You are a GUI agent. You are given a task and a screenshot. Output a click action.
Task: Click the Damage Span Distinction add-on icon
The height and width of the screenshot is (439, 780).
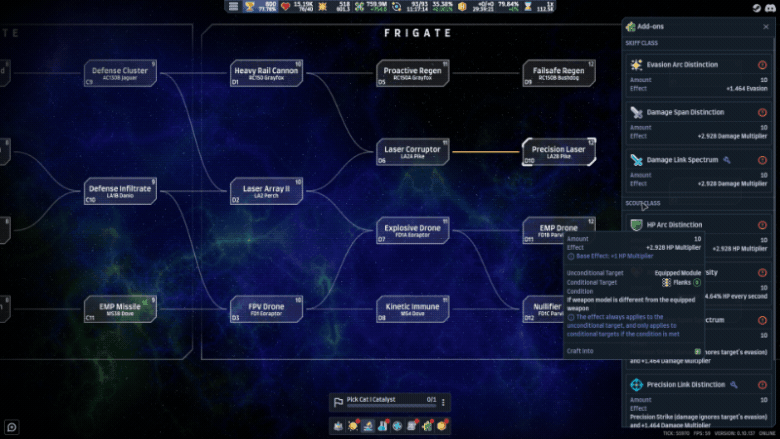click(637, 113)
